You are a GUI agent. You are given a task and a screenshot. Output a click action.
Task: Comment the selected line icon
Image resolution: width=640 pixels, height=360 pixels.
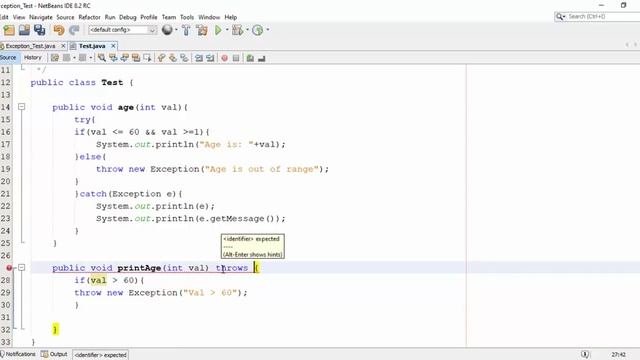[250, 58]
